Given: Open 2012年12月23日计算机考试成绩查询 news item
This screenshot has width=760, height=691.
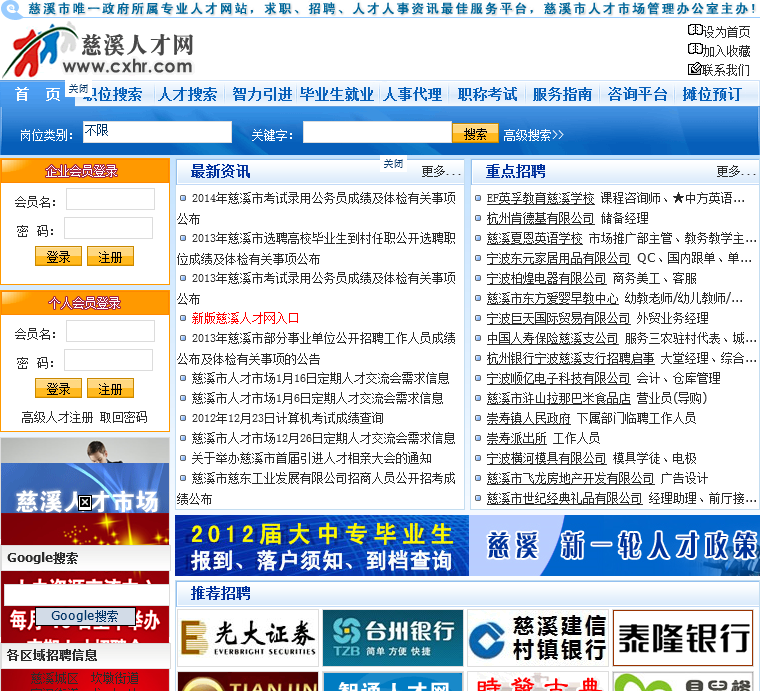Looking at the screenshot, I should tap(287, 418).
